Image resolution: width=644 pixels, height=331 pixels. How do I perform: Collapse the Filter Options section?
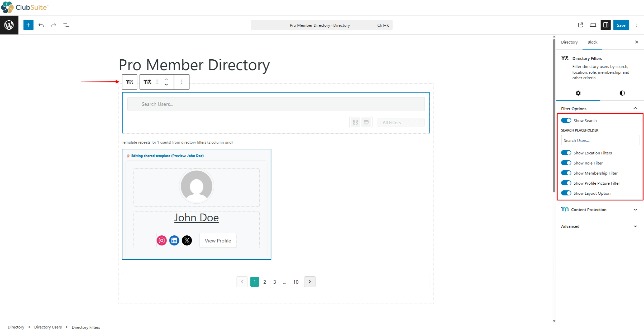(x=636, y=108)
